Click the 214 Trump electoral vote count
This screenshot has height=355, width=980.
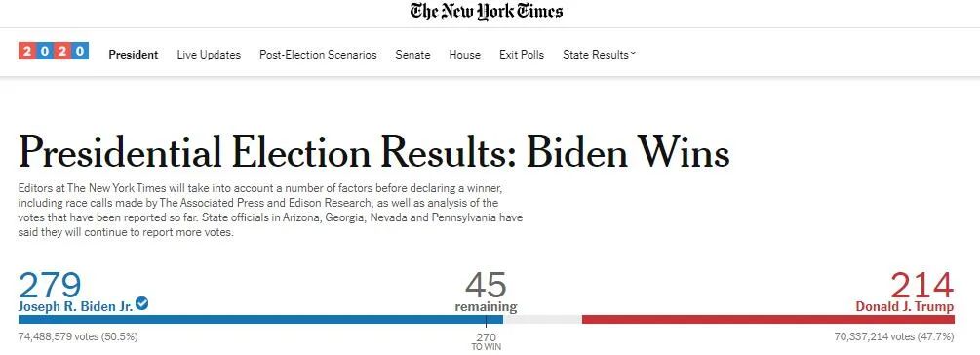[x=922, y=285]
